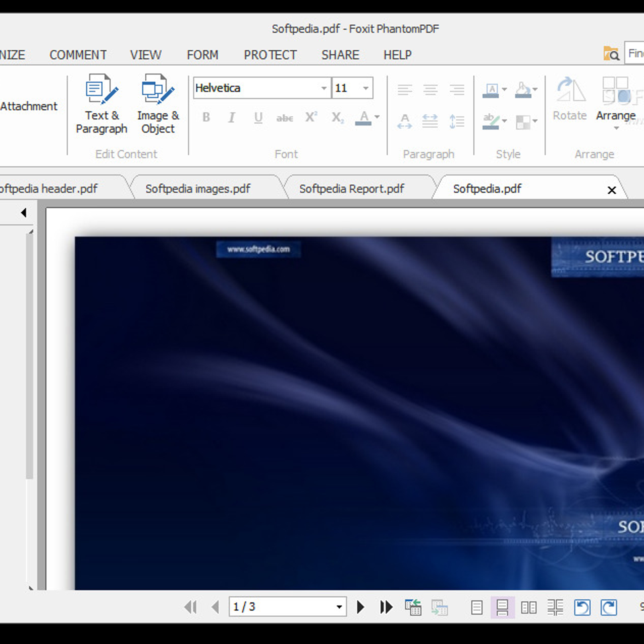Image resolution: width=644 pixels, height=644 pixels.
Task: Center paragraph text
Action: point(431,89)
